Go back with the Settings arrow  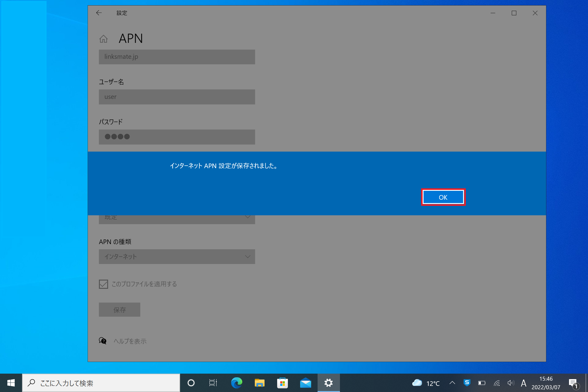99,13
